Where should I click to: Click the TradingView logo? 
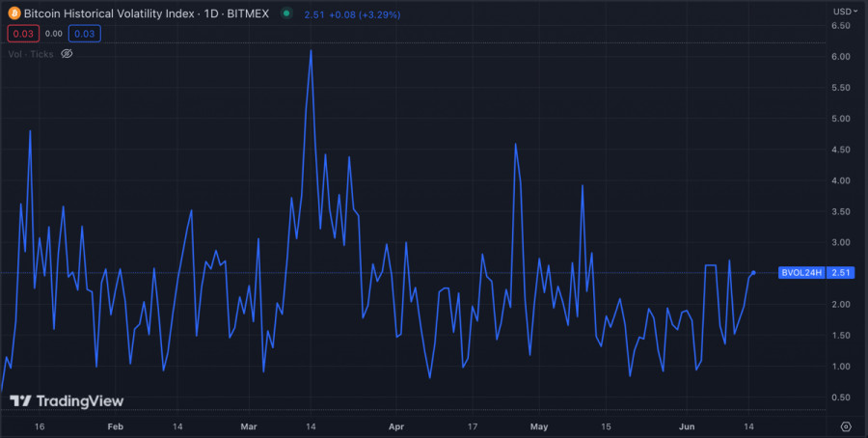tap(67, 401)
